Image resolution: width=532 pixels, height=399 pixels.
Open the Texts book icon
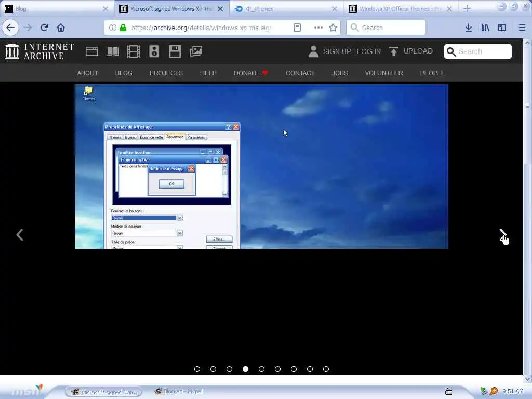coord(113,51)
